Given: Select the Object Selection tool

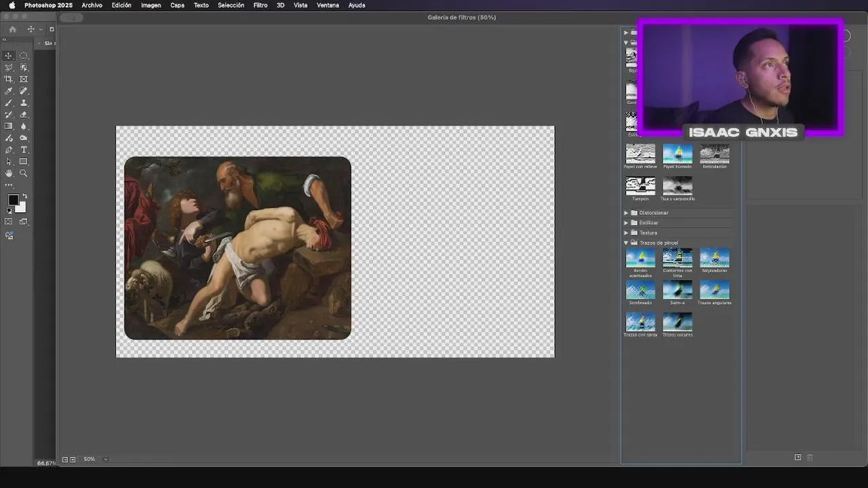Looking at the screenshot, I should 24,67.
